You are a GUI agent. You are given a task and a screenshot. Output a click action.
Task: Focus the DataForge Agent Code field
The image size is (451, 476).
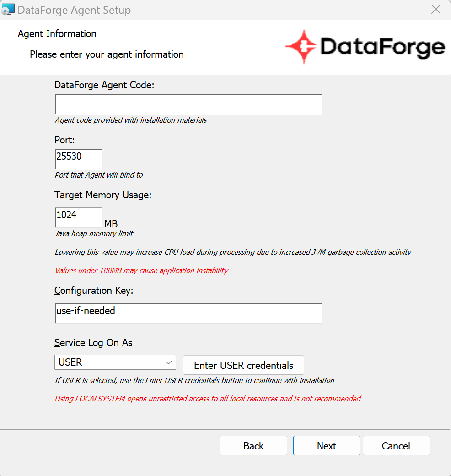(188, 104)
